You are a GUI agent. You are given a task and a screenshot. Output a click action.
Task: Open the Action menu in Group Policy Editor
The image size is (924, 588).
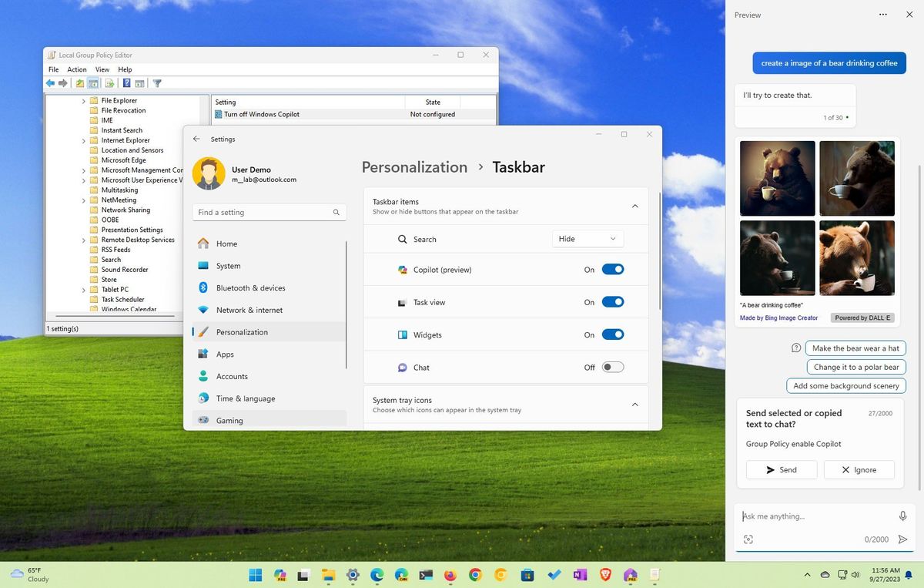(76, 69)
